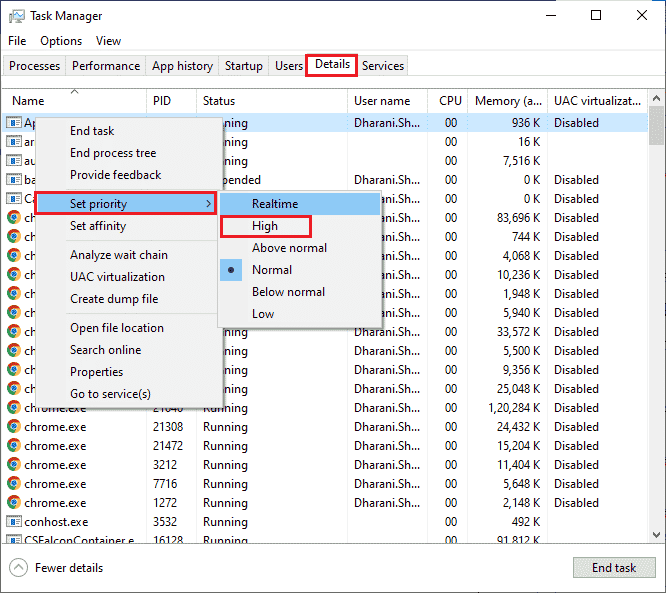Click the Fewer details link
The width and height of the screenshot is (666, 593).
pyautogui.click(x=69, y=568)
